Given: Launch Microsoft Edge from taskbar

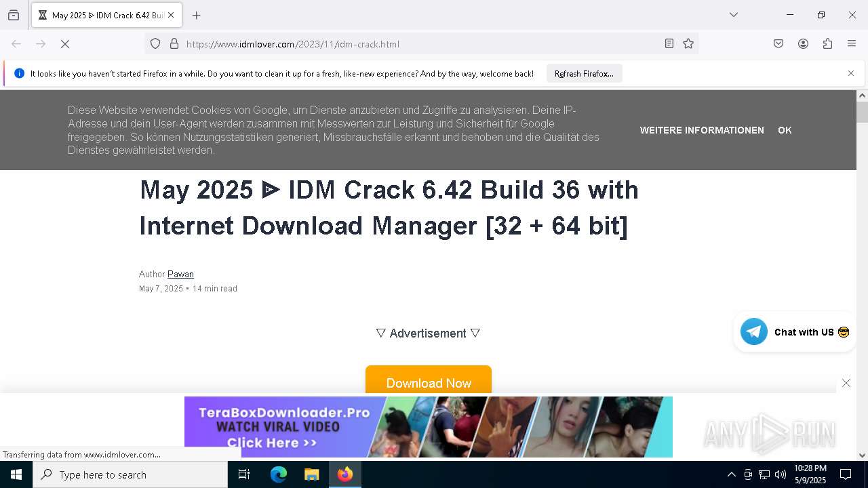Looking at the screenshot, I should point(279,474).
